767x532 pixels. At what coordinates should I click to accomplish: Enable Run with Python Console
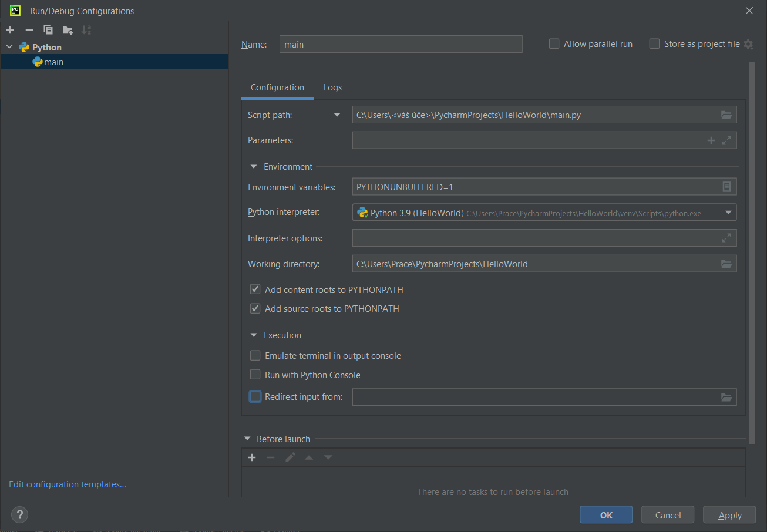click(255, 375)
